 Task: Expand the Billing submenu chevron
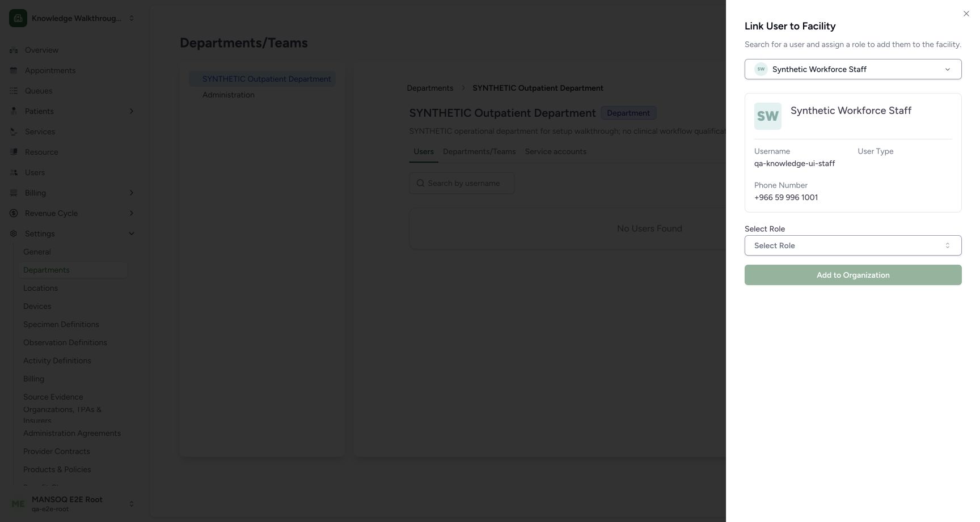[x=132, y=193]
